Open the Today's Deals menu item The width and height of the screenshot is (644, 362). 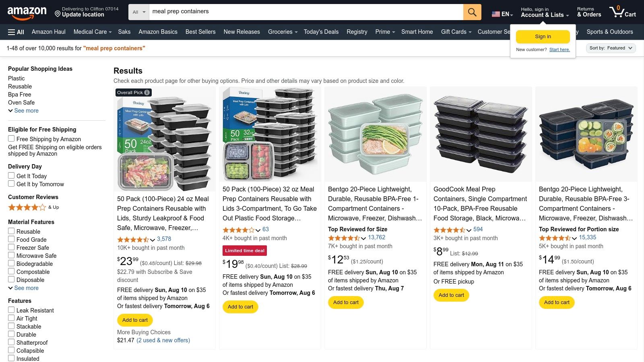pyautogui.click(x=321, y=32)
